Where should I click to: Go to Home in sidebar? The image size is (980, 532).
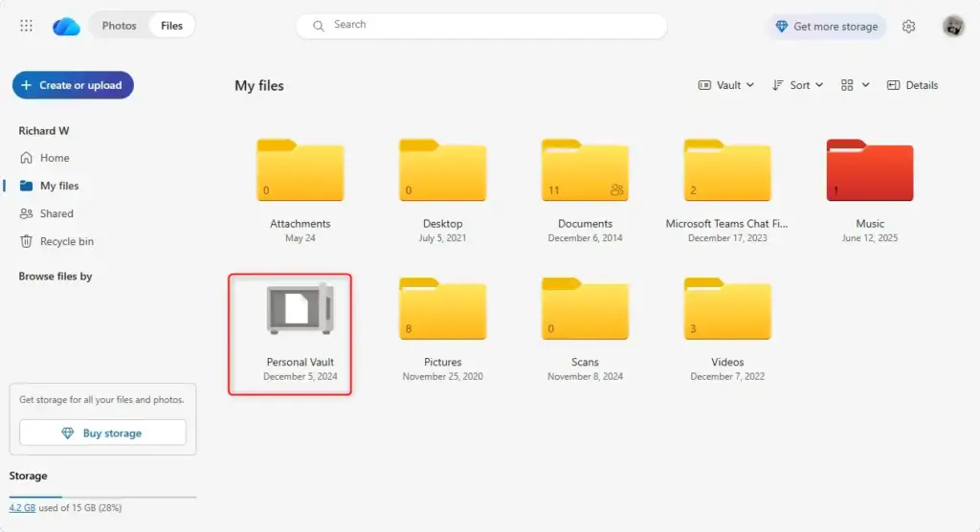(x=55, y=158)
